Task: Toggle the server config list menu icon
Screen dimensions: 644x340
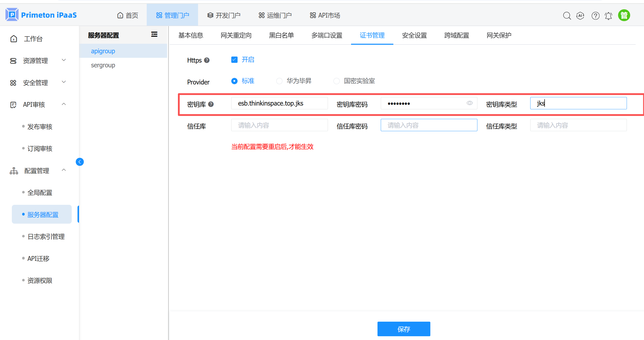Action: [154, 34]
